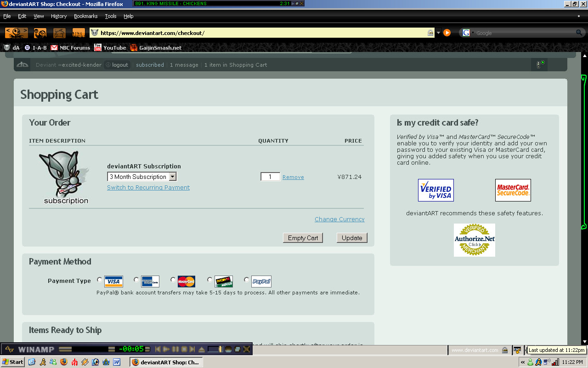Viewport: 588px width, 368px height.
Task: Click the Winamp next track button
Action: 192,349
